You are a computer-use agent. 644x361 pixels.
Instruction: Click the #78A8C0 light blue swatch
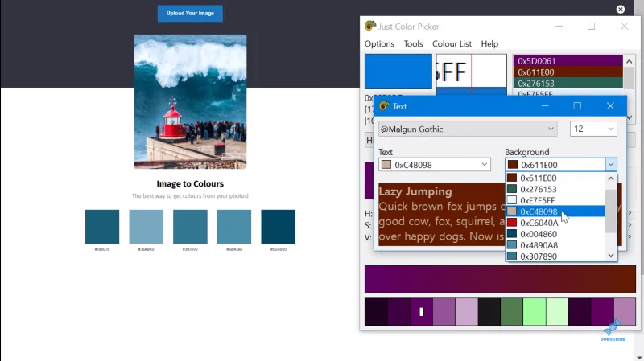(x=147, y=227)
